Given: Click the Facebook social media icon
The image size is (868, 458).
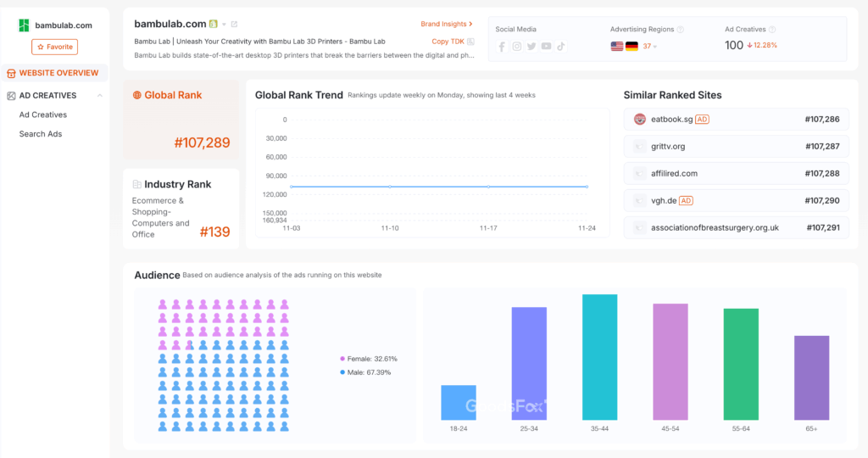Looking at the screenshot, I should click(502, 47).
